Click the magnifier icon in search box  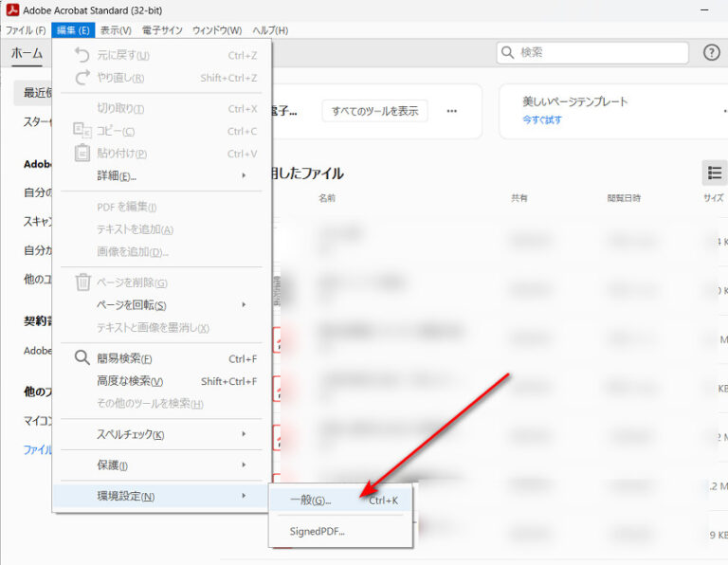coord(508,53)
